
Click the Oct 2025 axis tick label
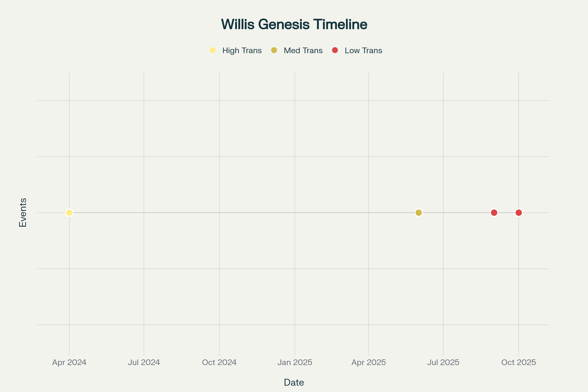pos(519,363)
